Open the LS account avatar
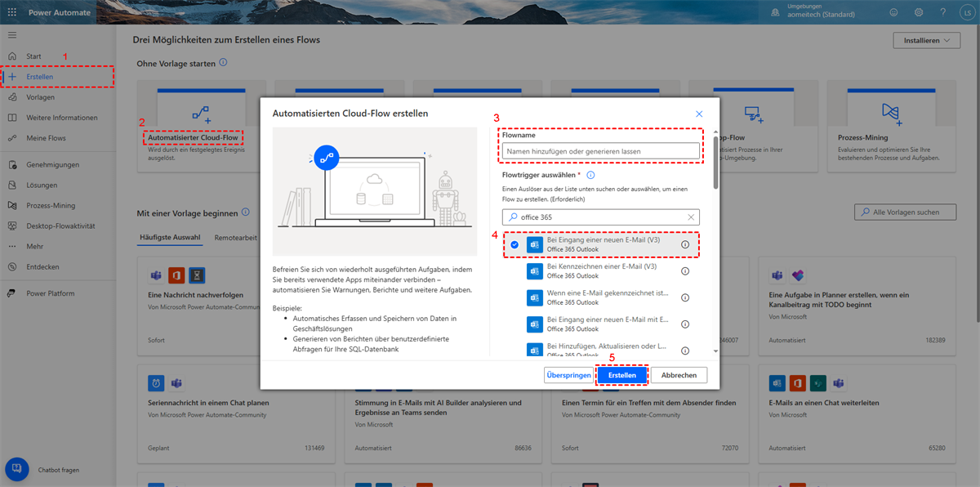Viewport: 980px width, 487px height. coord(967,12)
